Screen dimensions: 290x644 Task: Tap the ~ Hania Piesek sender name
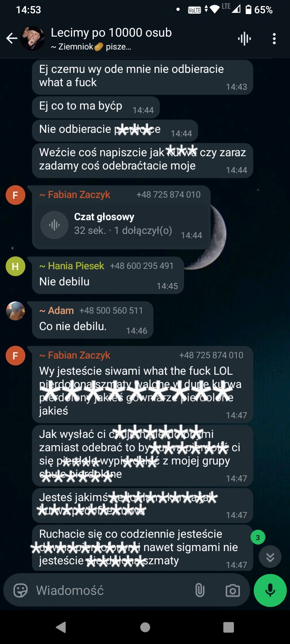point(72,266)
